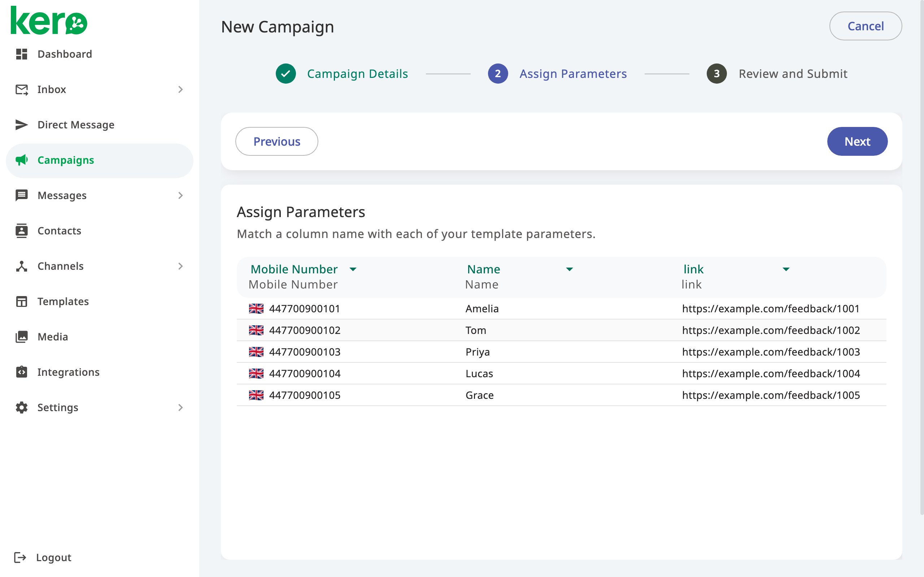Click the Campaigns megaphone icon
The image size is (924, 577).
[x=21, y=160]
